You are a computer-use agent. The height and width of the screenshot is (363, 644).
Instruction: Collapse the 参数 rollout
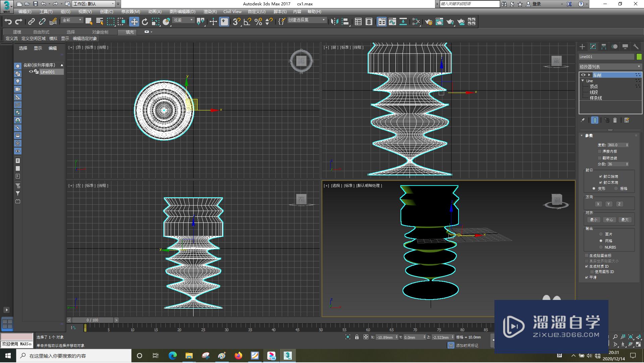pos(582,136)
